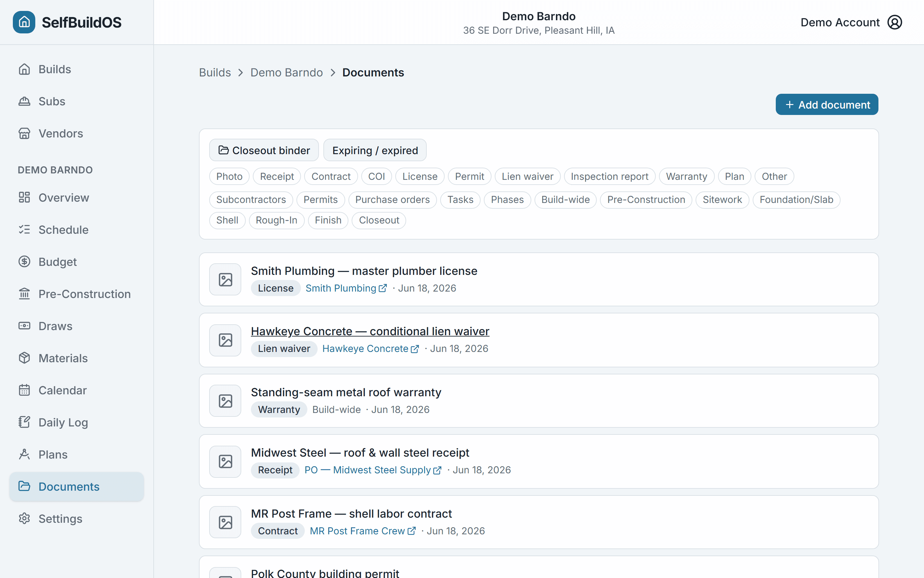Open Smith Plumbing master plumber license document
The height and width of the screenshot is (578, 924).
(x=364, y=271)
